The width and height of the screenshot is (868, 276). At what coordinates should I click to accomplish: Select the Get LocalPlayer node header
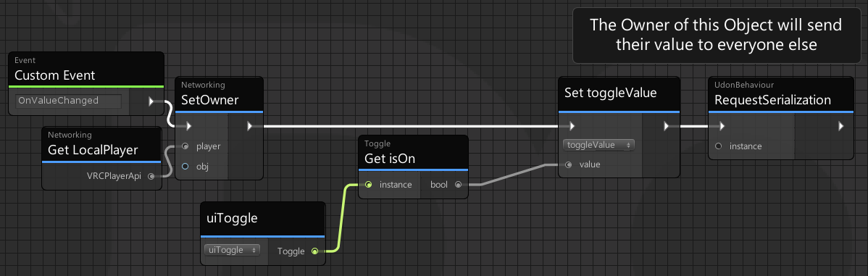[102, 144]
